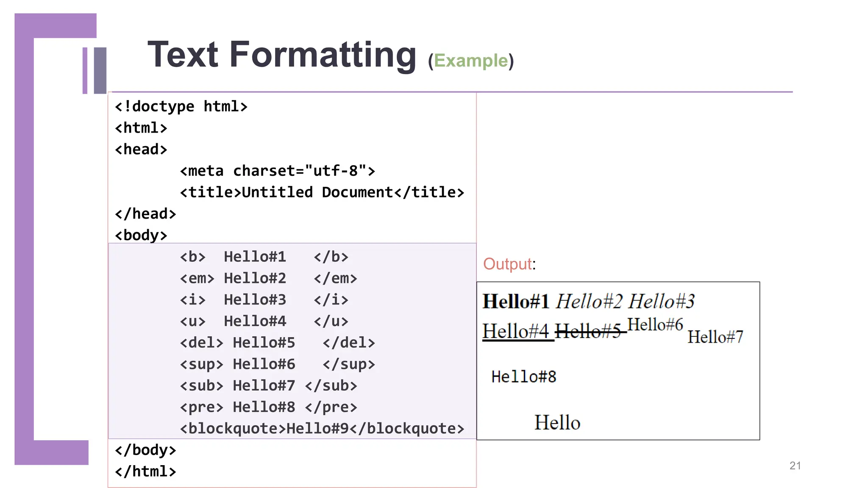This screenshot has width=868, height=488.
Task: Click the doctype html code line
Action: (x=181, y=106)
